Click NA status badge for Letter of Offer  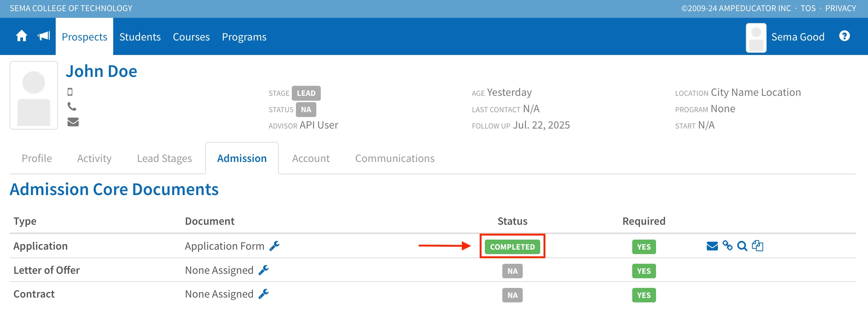(x=512, y=271)
